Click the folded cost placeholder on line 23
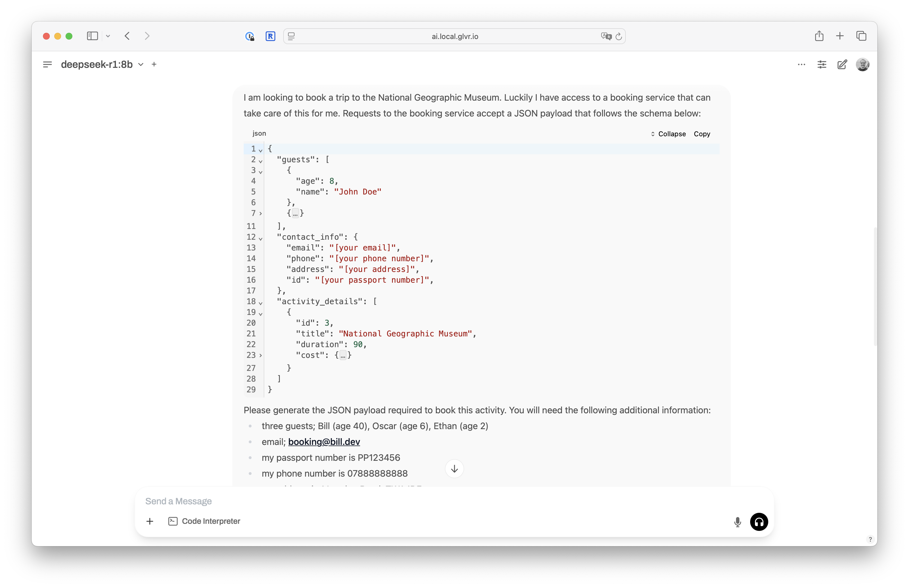Image resolution: width=909 pixels, height=588 pixels. coord(343,355)
